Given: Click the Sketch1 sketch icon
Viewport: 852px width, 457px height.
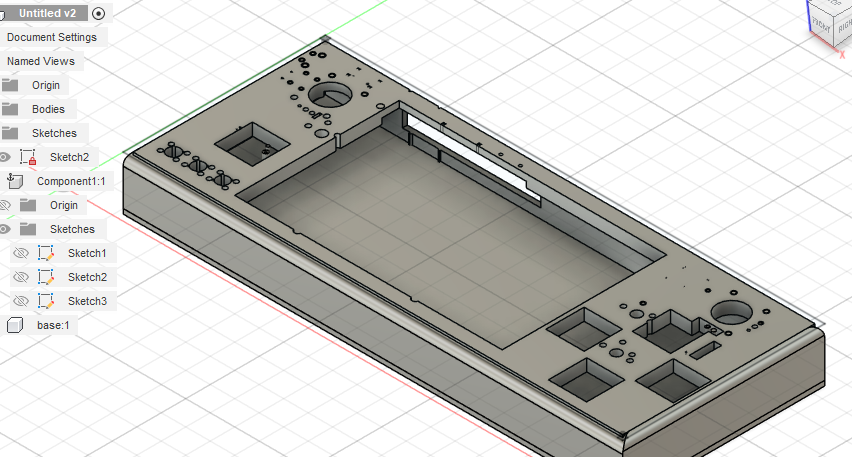Looking at the screenshot, I should [x=46, y=253].
